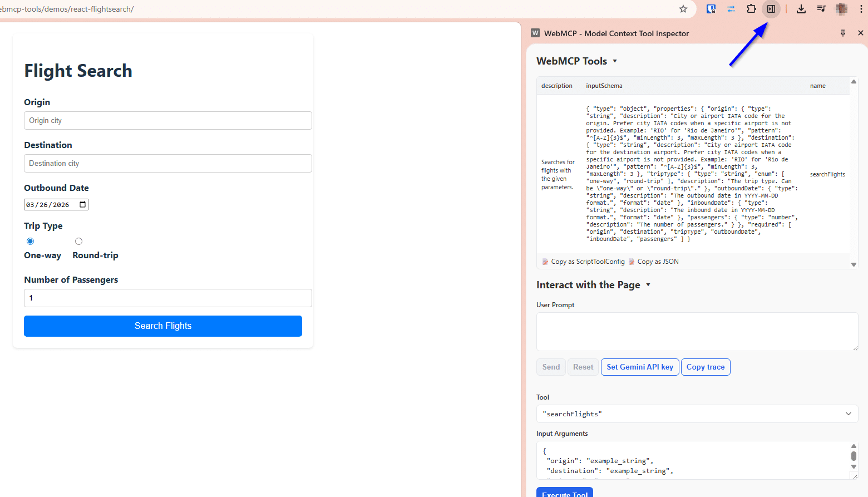Click into the User Prompt text area
This screenshot has width=868, height=497.
(697, 332)
